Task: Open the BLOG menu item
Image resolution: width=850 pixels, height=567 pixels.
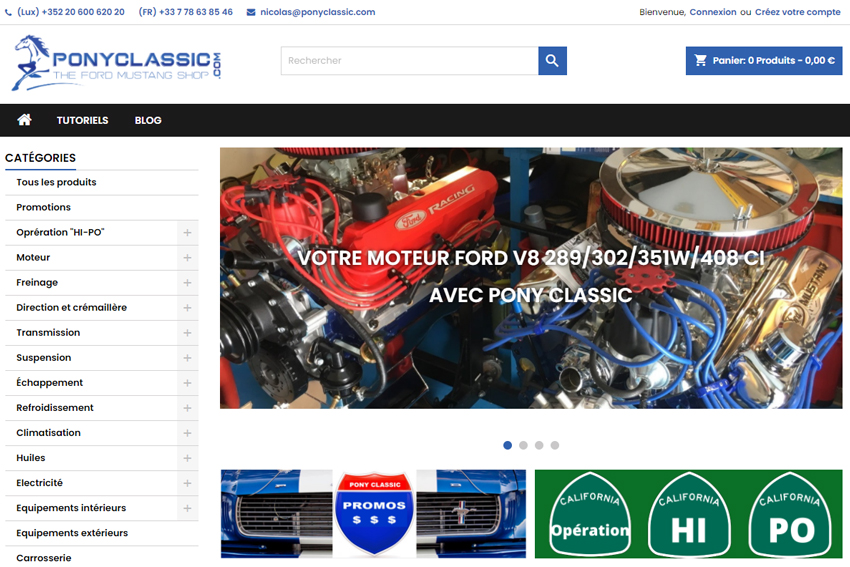Action: [x=148, y=120]
